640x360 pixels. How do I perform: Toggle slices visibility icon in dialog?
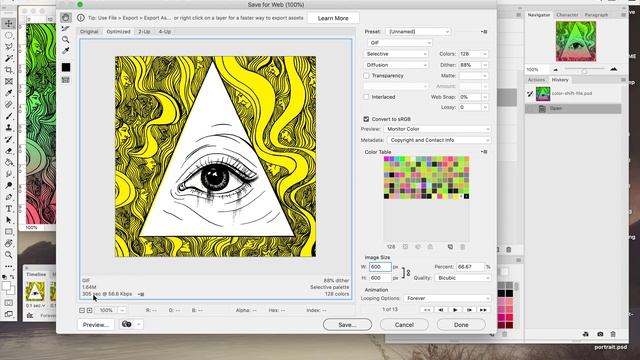pyautogui.click(x=66, y=80)
